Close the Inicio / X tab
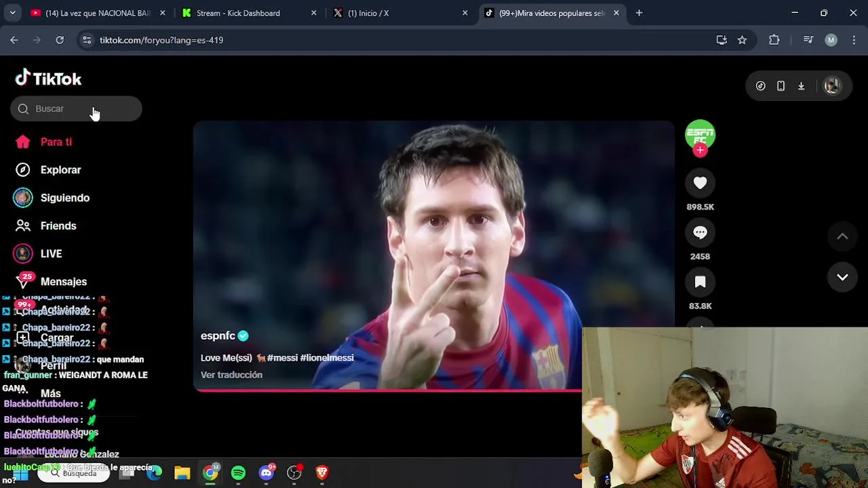The image size is (868, 488). pos(465,13)
